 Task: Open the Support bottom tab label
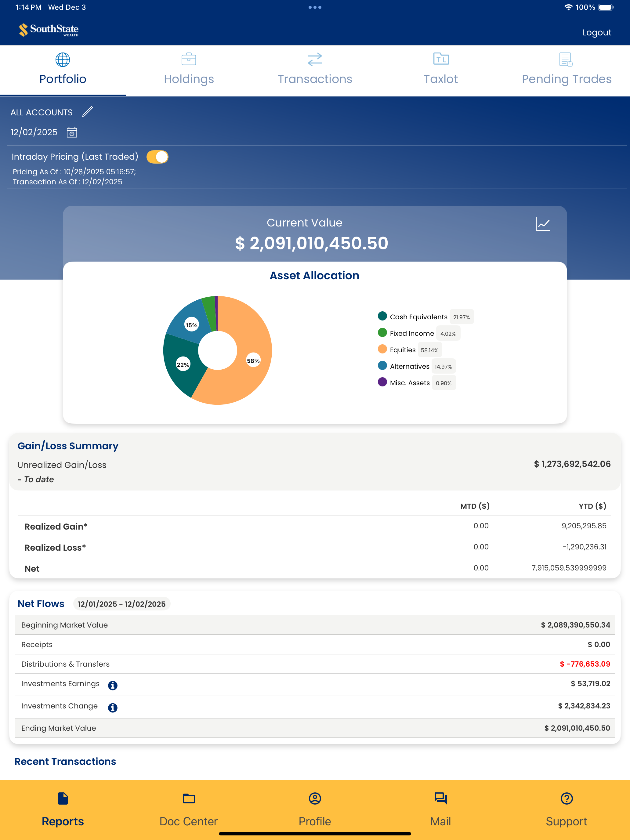tap(567, 821)
